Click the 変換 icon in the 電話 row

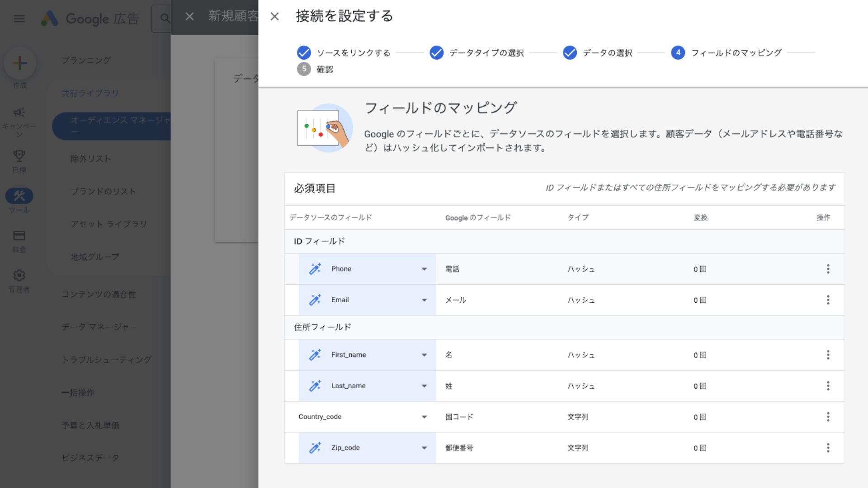(703, 269)
